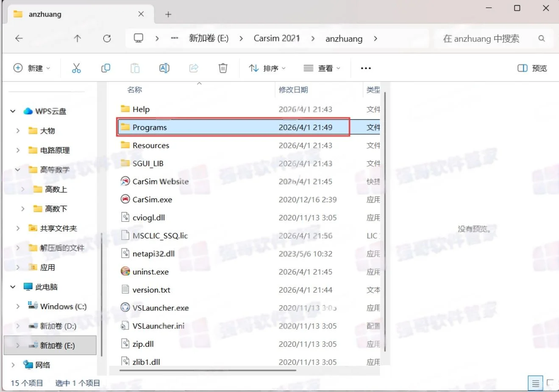Select the netapi32.dll file

point(153,254)
